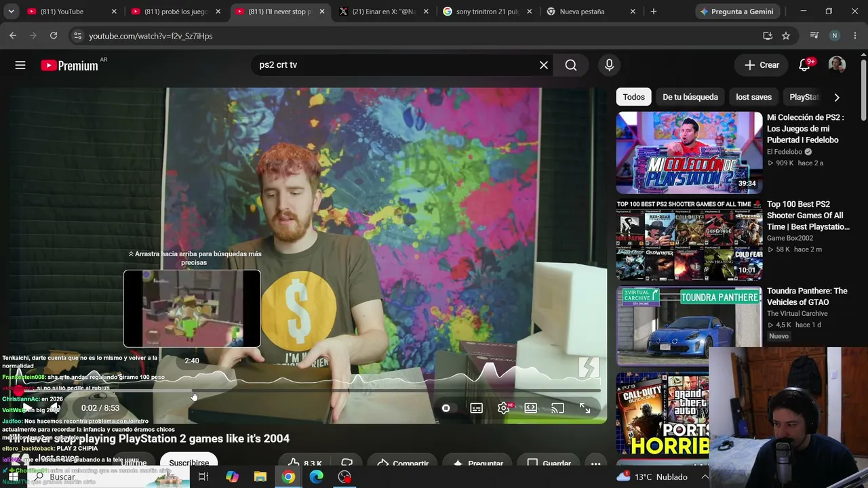Switch to Nueva pestaña tab

click(592, 12)
